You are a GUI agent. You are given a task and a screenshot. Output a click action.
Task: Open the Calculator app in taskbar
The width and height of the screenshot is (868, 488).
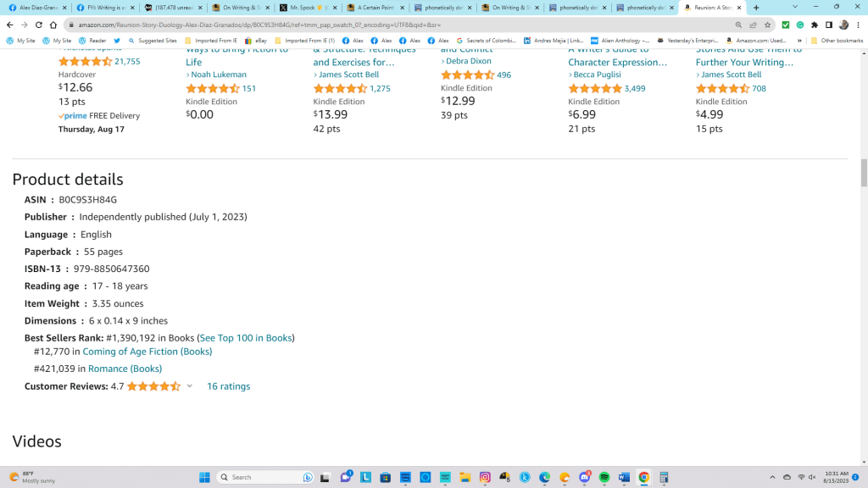[665, 477]
